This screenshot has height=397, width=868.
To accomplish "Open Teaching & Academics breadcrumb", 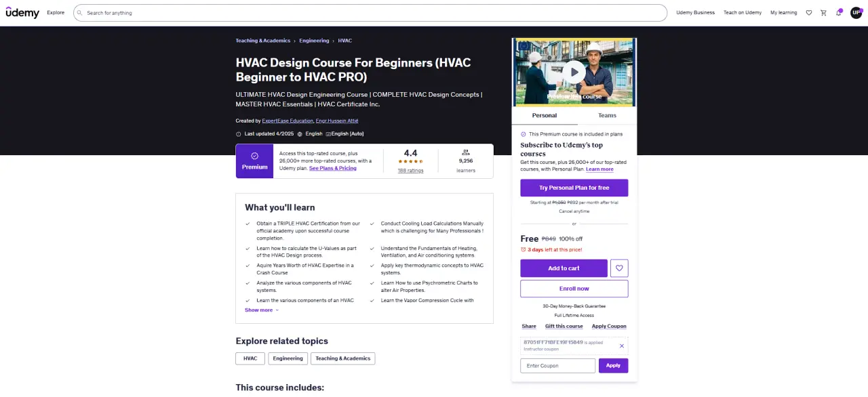I will (x=263, y=41).
